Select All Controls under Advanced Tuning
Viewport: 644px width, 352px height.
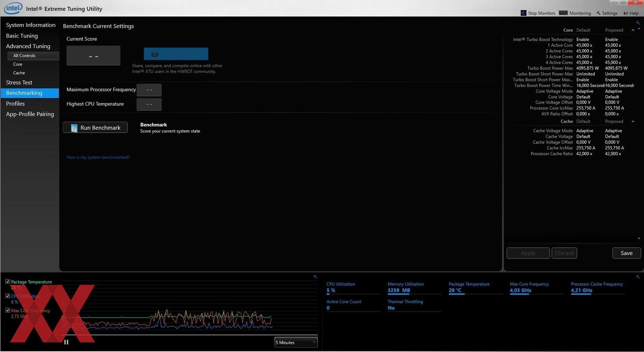[33, 56]
